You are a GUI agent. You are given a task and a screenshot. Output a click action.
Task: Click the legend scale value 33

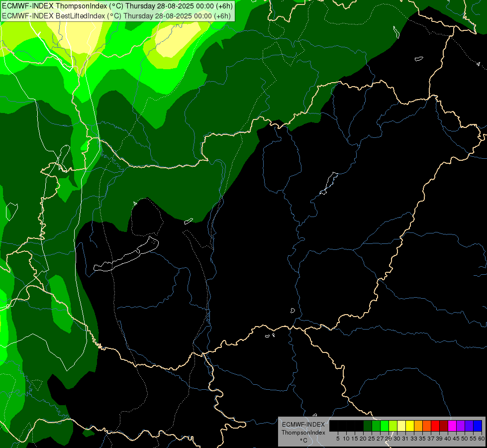tap(414, 439)
